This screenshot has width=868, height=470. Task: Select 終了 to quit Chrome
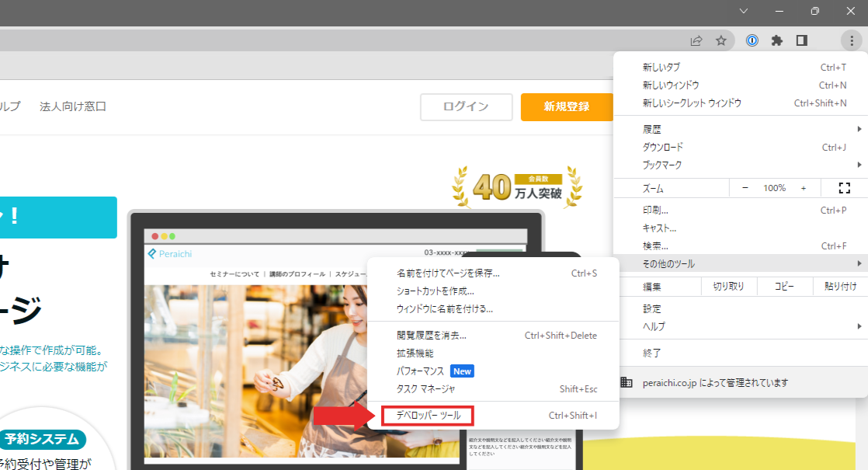[741, 353]
